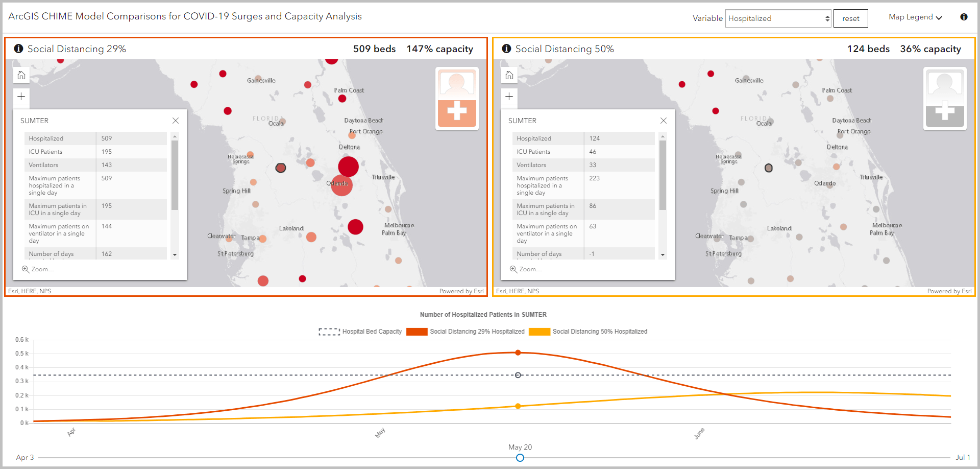Open info icon beside Social Distancing 29%

[x=18, y=49]
